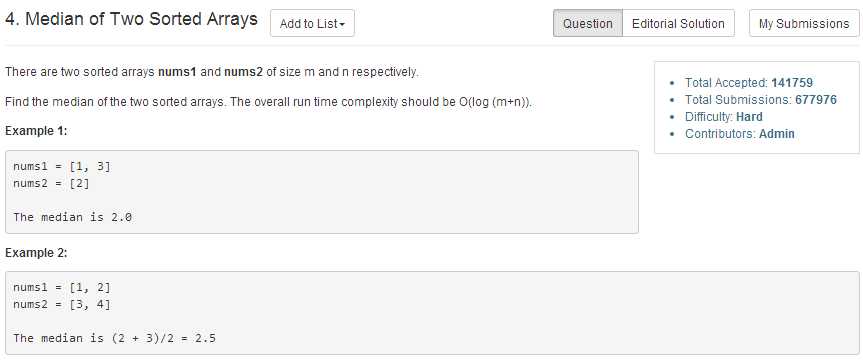Click the Example 1 heading

[x=36, y=132]
